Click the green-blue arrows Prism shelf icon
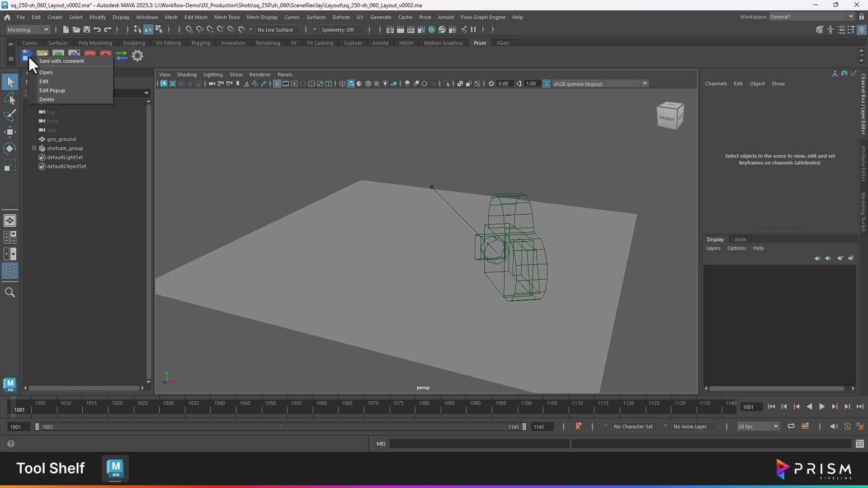 121,56
